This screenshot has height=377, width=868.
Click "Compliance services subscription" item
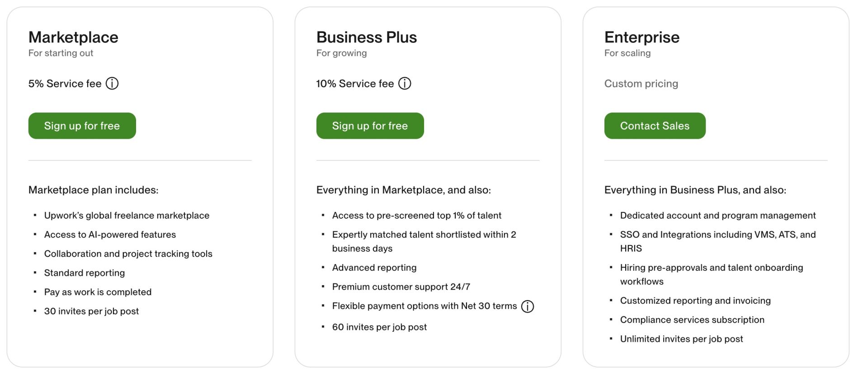point(692,320)
